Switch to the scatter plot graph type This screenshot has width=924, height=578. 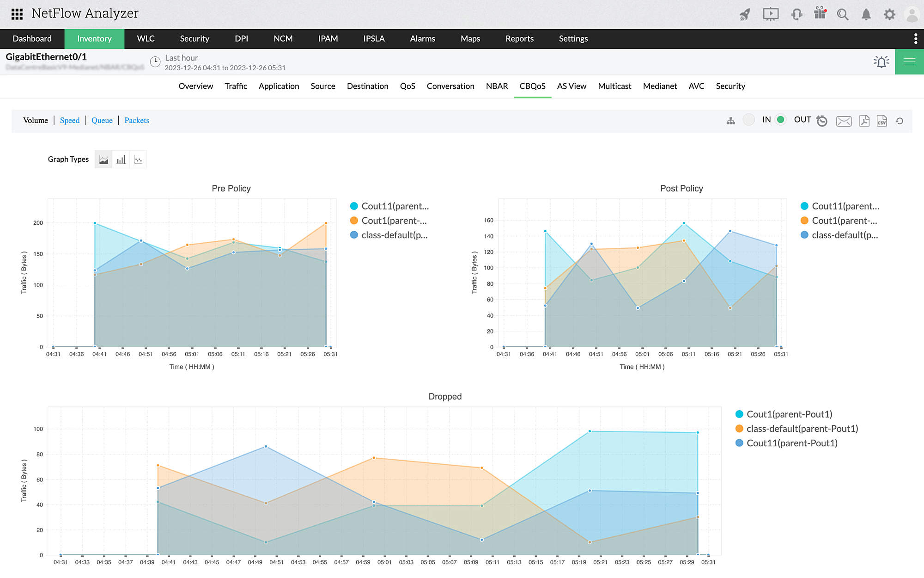click(x=138, y=160)
